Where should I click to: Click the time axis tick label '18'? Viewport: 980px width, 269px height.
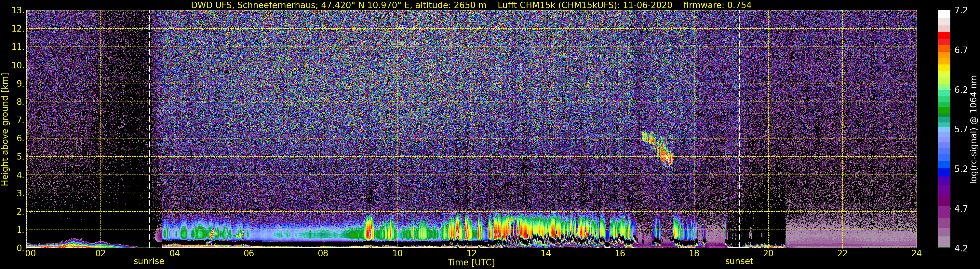tap(694, 253)
